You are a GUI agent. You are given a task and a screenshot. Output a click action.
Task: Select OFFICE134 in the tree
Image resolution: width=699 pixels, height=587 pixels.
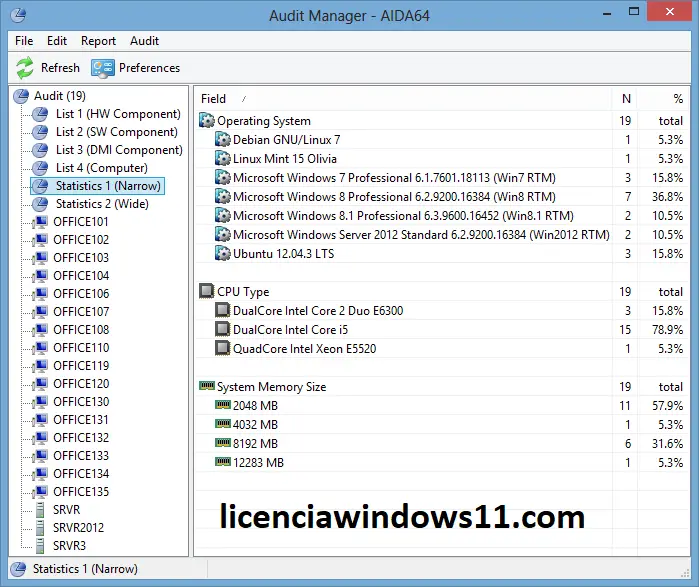tap(81, 474)
